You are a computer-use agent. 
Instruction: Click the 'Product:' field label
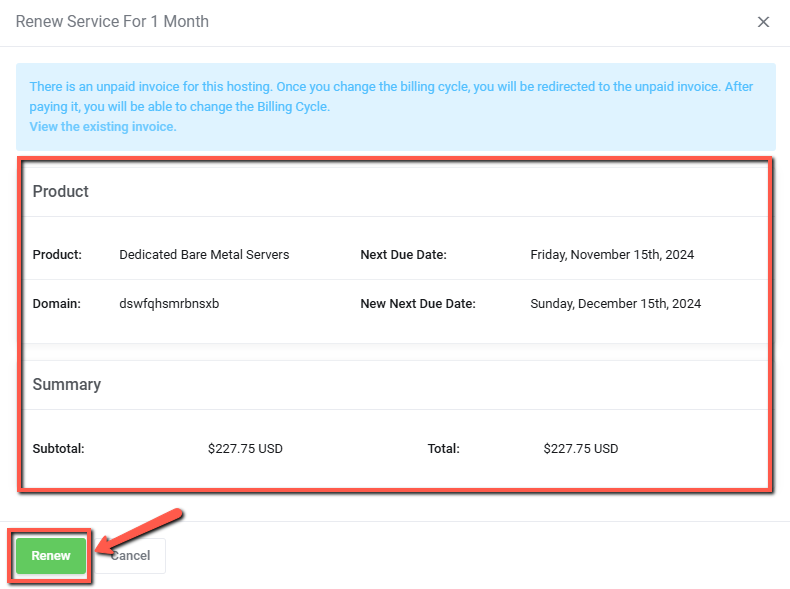57,255
